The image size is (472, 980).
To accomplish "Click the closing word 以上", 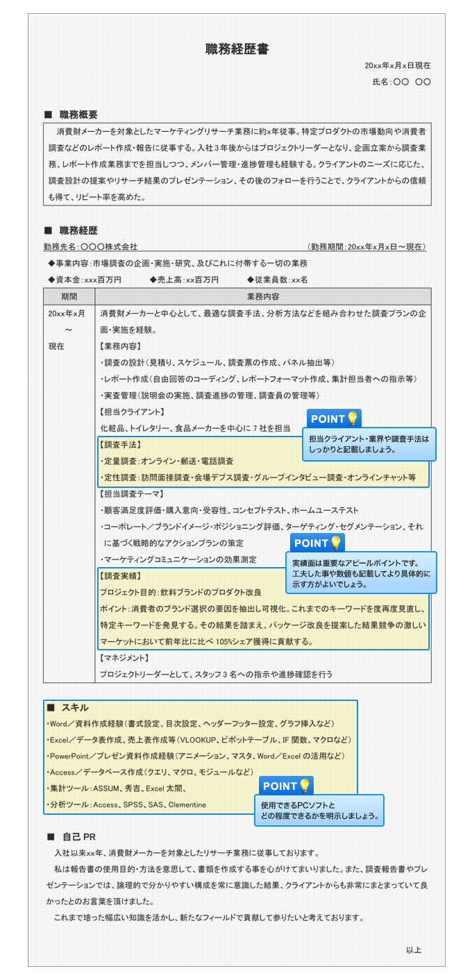I will click(x=414, y=950).
